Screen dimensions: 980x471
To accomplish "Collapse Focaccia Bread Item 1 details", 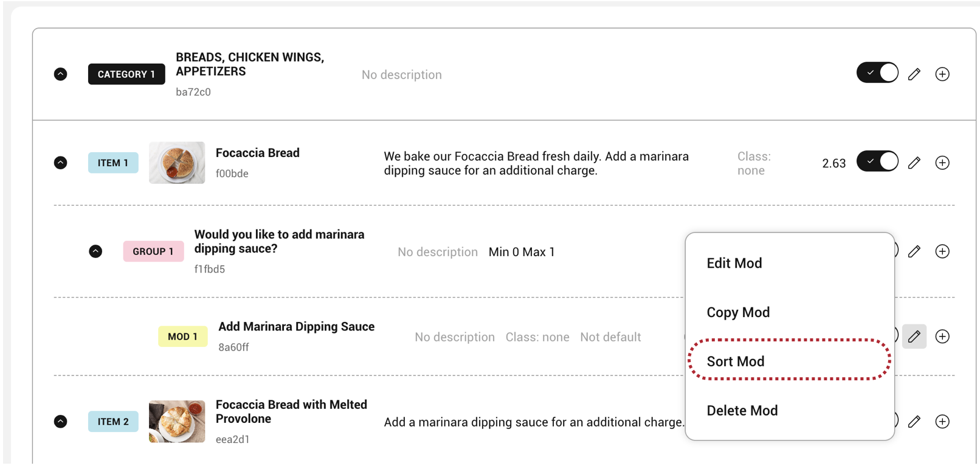I will pyautogui.click(x=61, y=162).
